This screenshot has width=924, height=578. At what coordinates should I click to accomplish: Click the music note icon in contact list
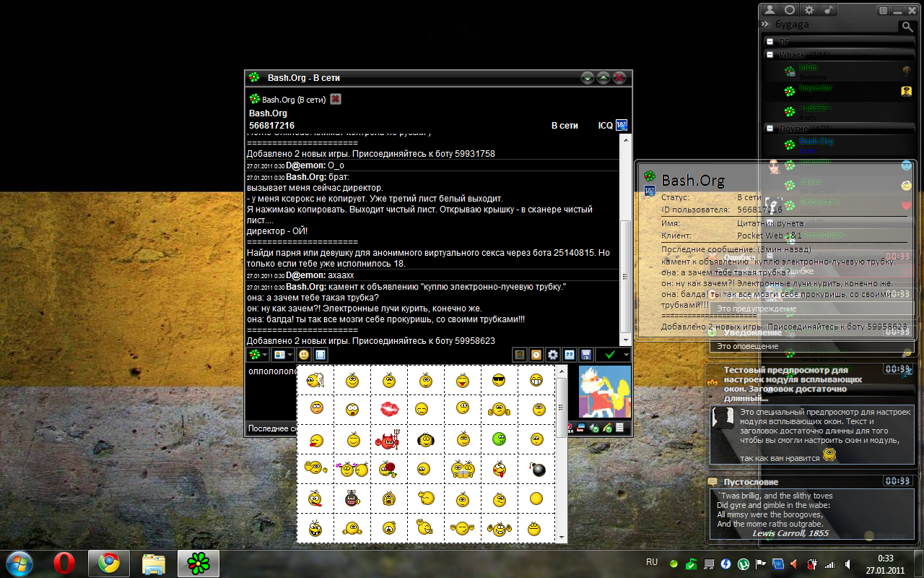pos(829,10)
